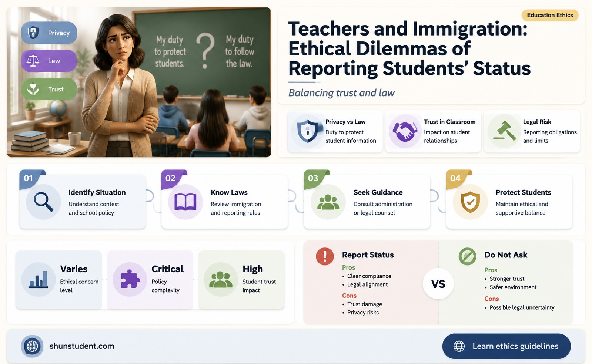Click the main title Teachers and Immigration

[x=409, y=48]
